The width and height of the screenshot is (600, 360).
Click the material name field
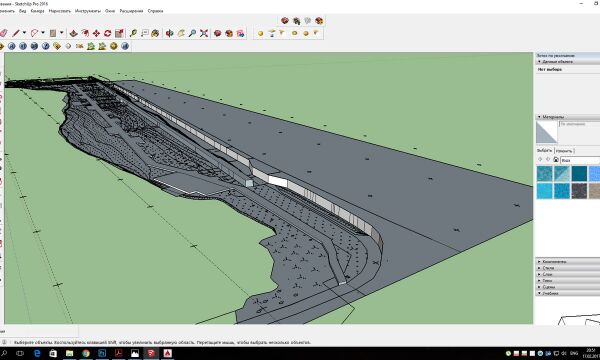[x=579, y=124]
